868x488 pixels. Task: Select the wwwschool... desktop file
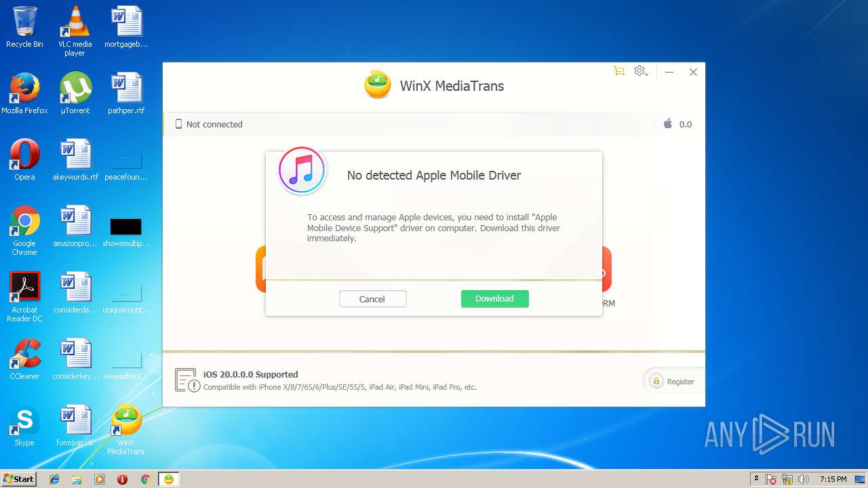(x=126, y=365)
